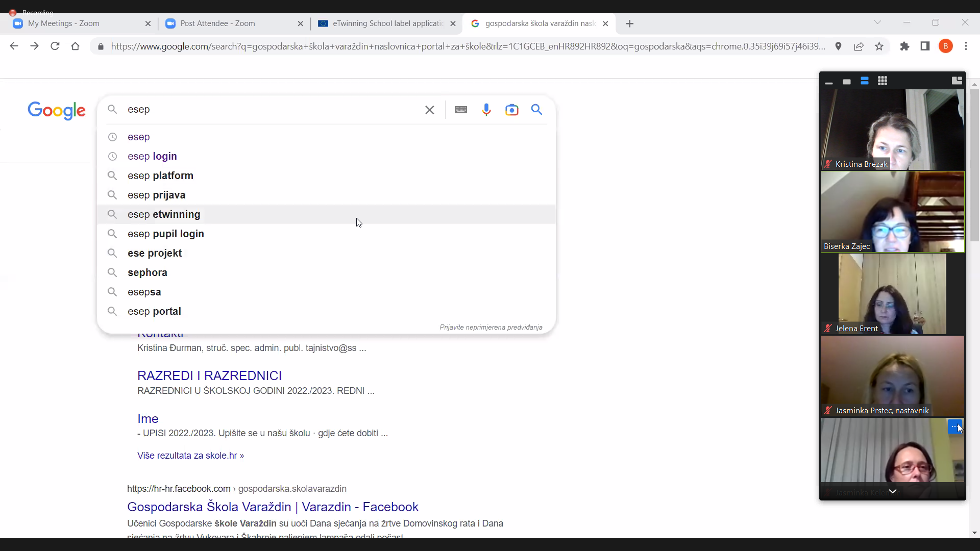Open the Chrome profile avatar B
Screen dimensions: 980x551
click(946, 46)
